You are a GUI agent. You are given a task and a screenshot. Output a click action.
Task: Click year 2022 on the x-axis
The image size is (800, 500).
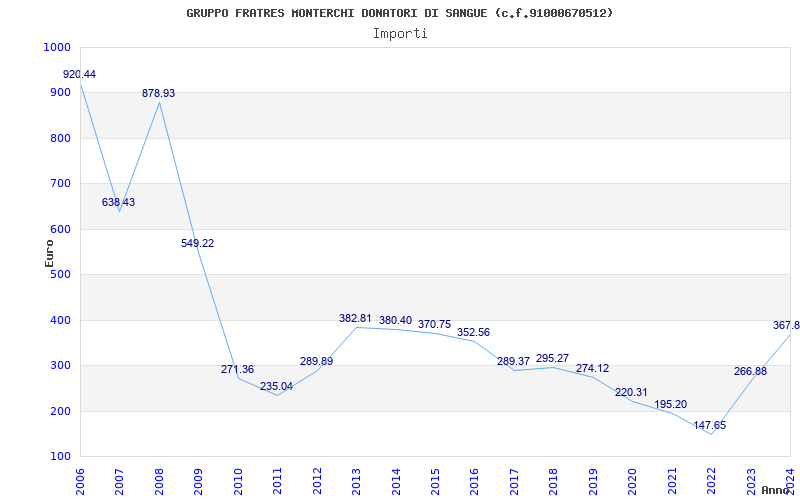pyautogui.click(x=711, y=478)
